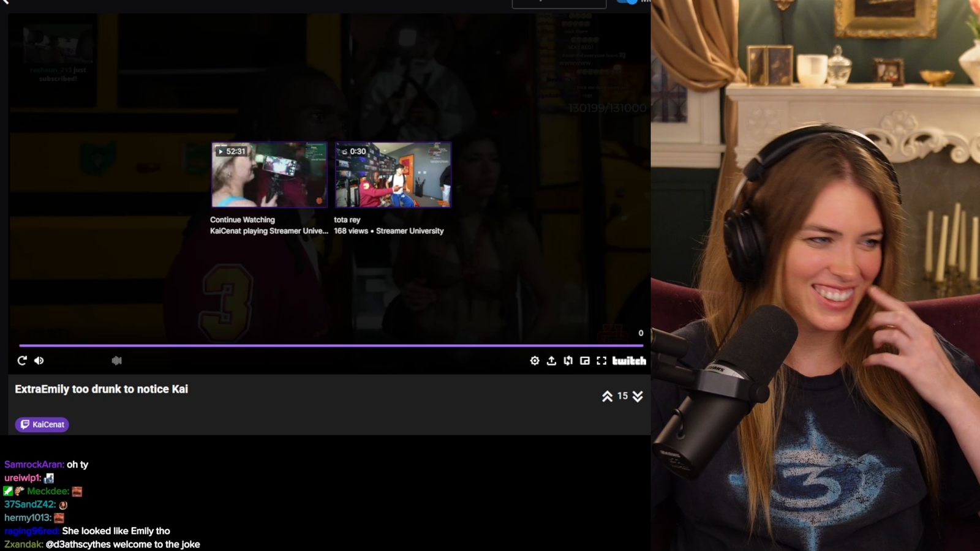
Task: Click the loop/sync arrows icon
Action: (x=568, y=361)
